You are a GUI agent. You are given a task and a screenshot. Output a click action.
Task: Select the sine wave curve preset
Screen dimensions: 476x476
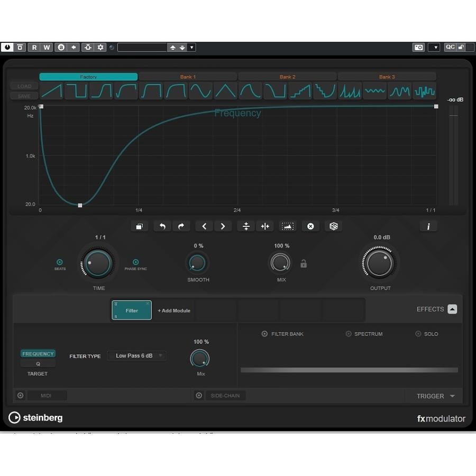click(200, 91)
